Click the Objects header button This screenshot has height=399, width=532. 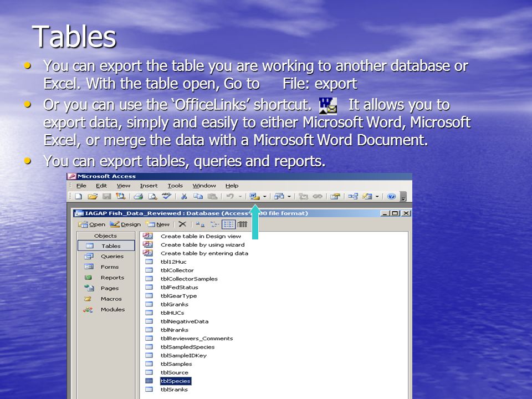[106, 236]
